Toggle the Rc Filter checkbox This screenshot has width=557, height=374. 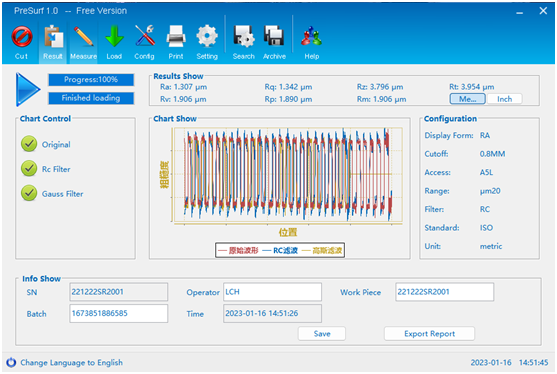[29, 169]
